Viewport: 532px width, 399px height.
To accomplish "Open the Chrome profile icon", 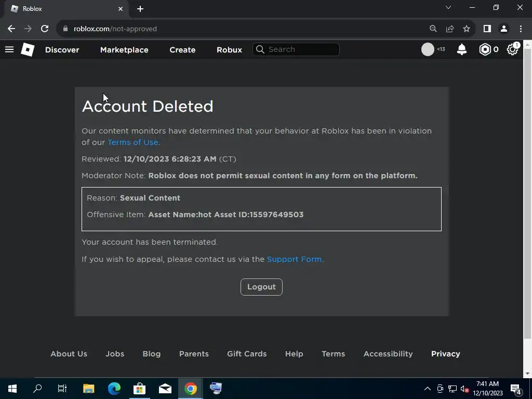I will click(504, 29).
